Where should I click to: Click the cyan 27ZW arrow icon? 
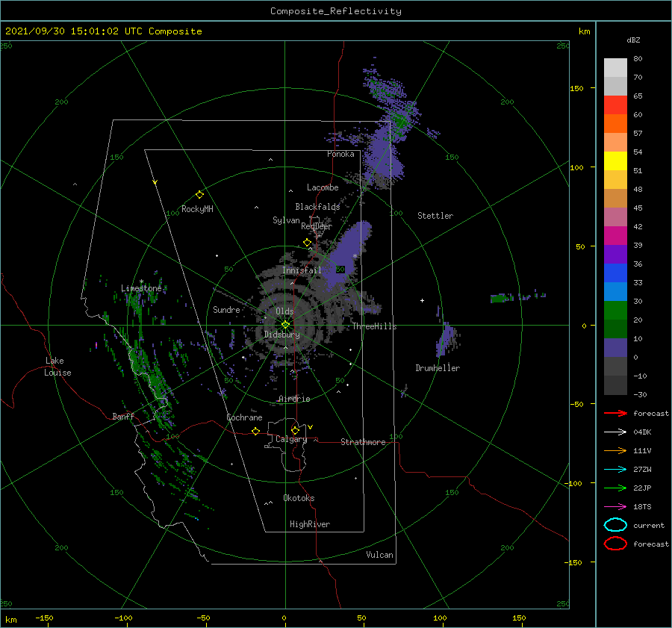615,470
